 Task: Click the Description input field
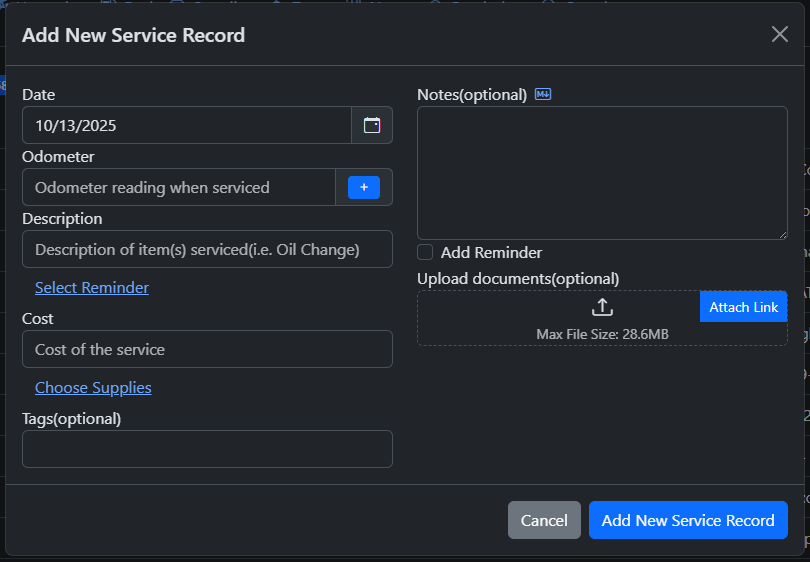tap(207, 249)
